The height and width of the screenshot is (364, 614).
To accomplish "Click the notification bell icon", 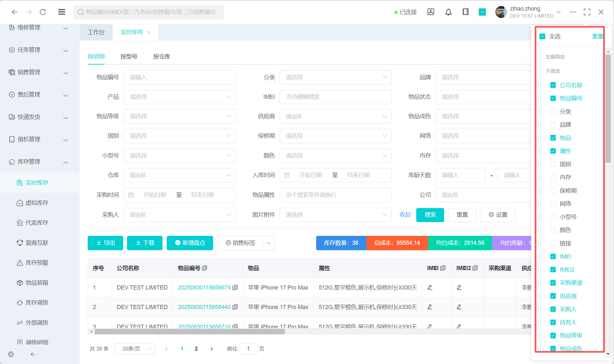I will (448, 12).
